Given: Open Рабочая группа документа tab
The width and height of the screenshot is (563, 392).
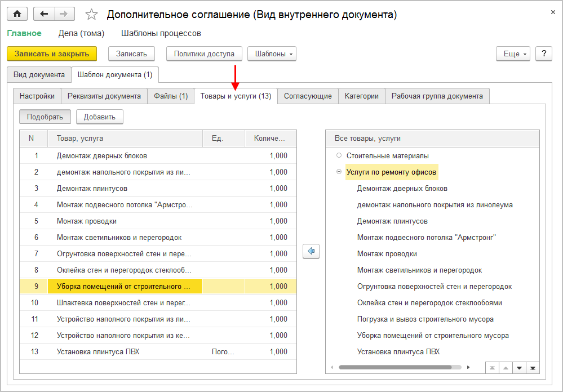Looking at the screenshot, I should click(437, 96).
